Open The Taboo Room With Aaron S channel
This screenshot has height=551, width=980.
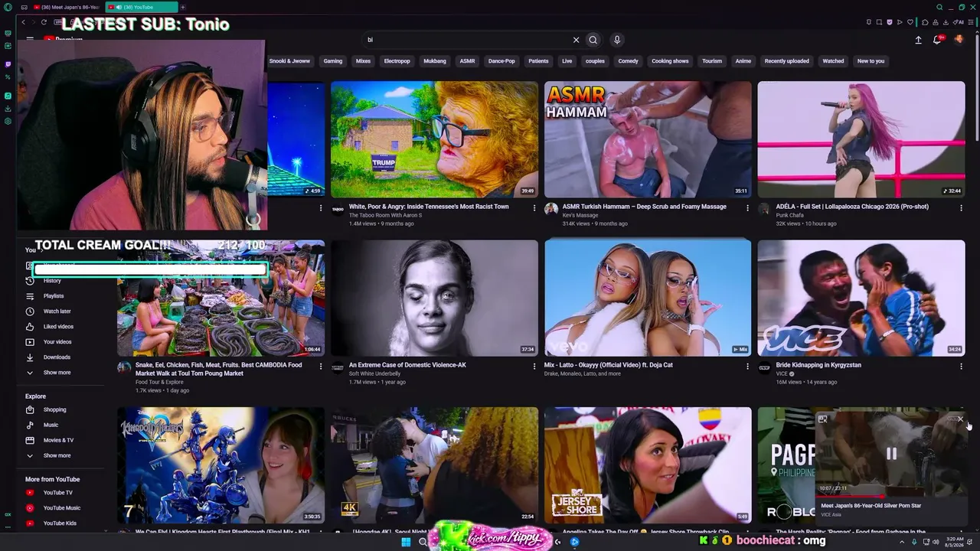tap(385, 215)
